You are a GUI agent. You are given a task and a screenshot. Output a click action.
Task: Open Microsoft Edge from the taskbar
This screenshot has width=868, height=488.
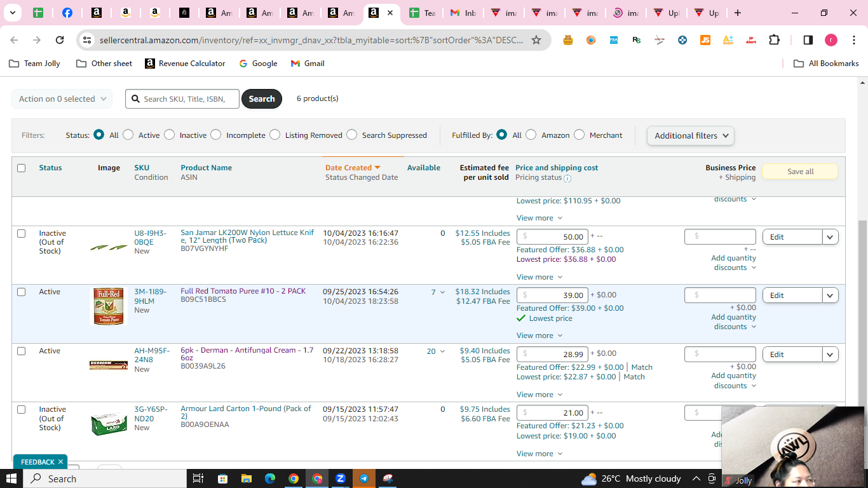(270, 478)
